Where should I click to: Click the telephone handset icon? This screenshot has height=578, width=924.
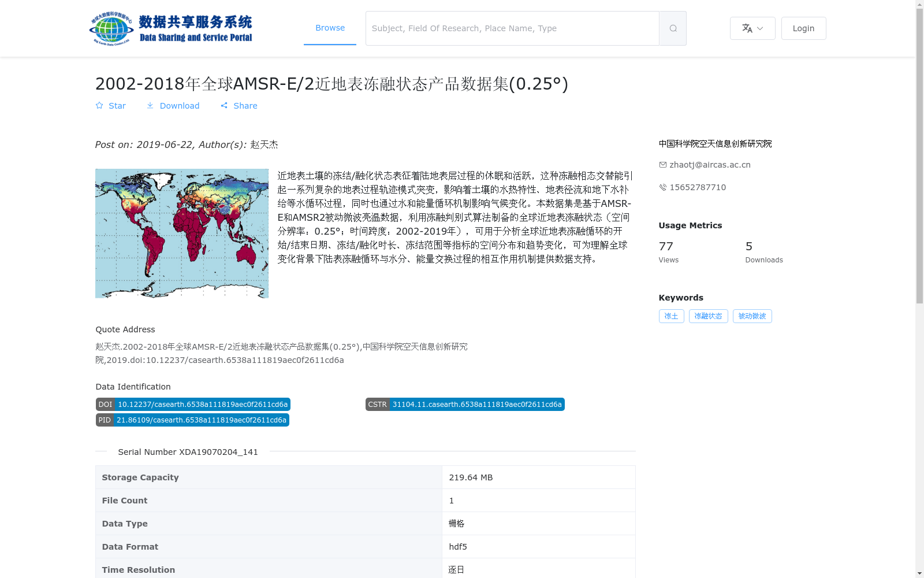[x=663, y=187]
